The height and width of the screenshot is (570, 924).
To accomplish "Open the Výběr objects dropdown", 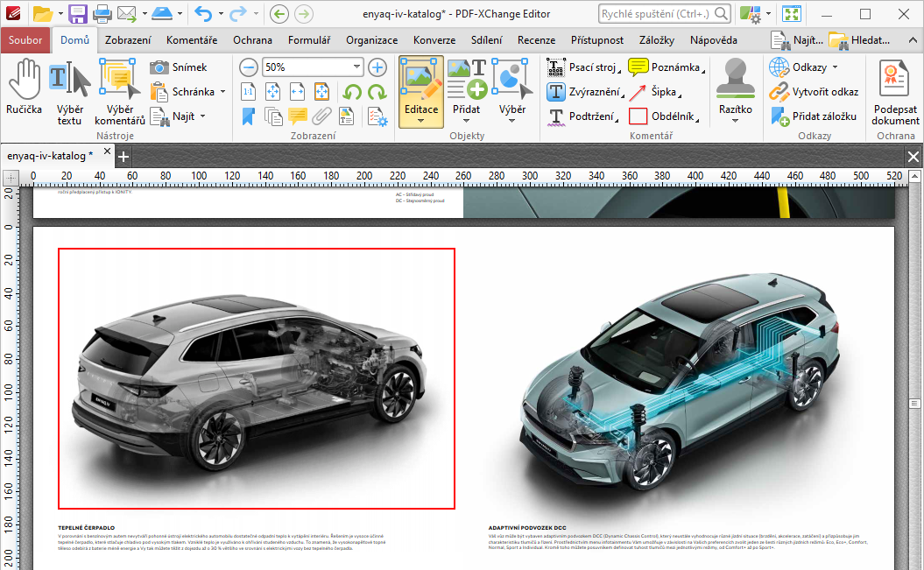I will click(511, 122).
